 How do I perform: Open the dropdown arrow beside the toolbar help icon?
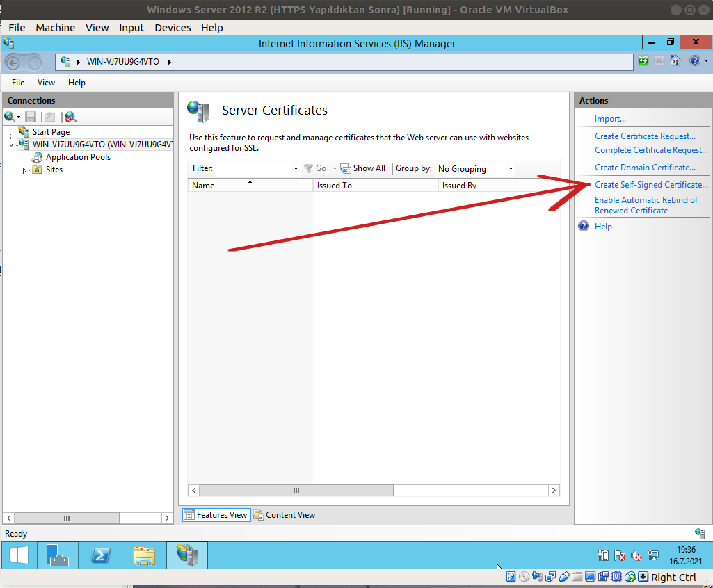pos(706,61)
